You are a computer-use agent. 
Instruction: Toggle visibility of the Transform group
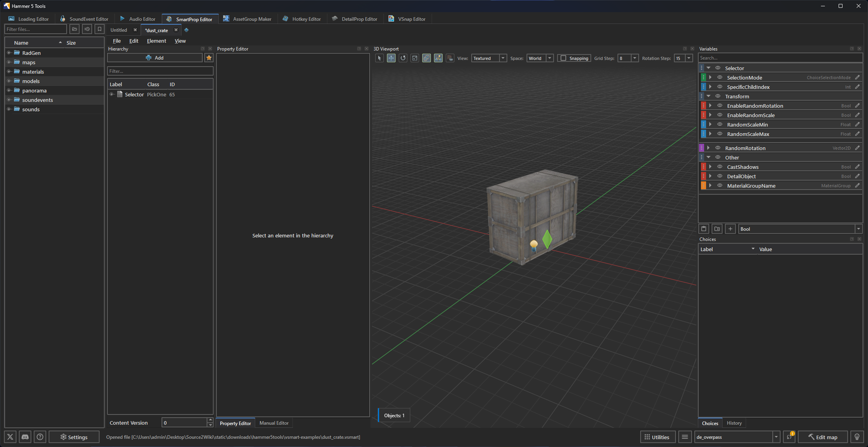click(x=718, y=96)
